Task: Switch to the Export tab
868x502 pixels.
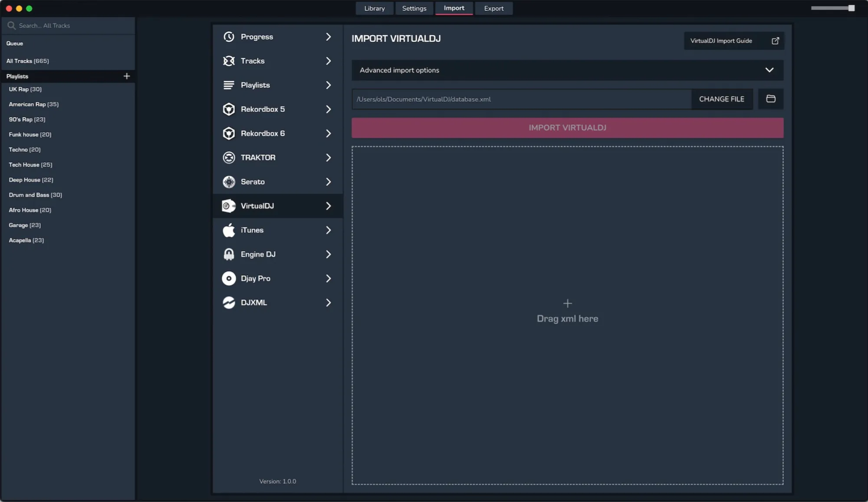Action: 493,8
